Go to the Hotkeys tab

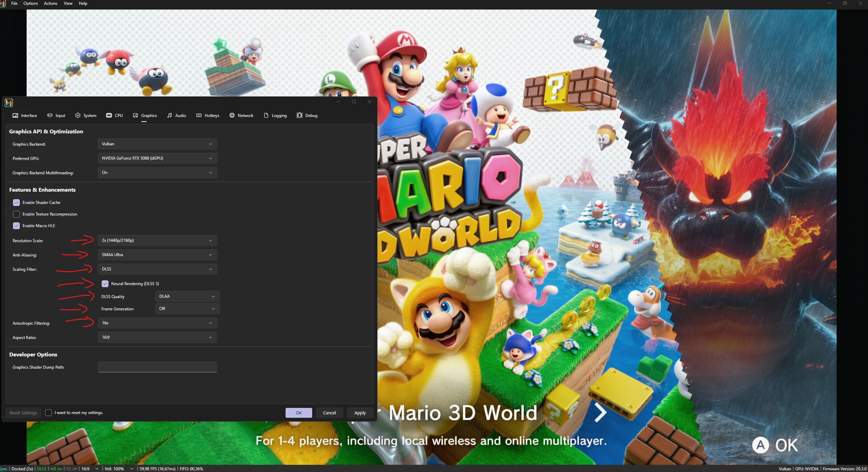coord(208,116)
